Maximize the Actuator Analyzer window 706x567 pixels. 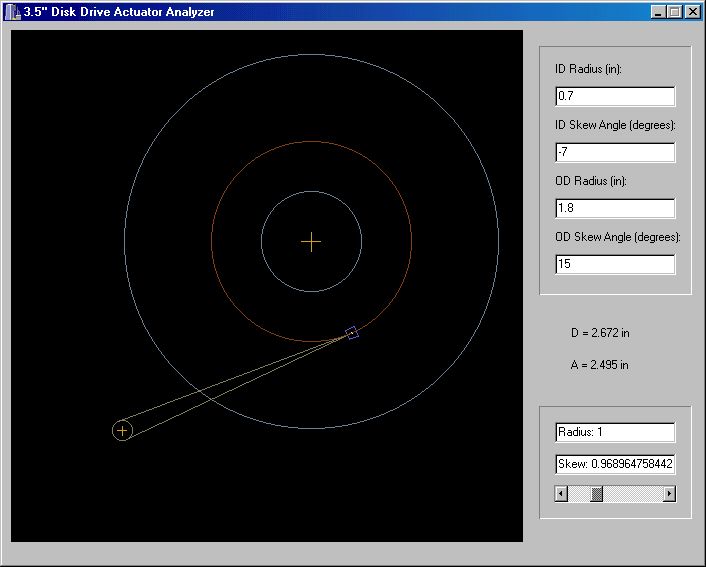tap(674, 12)
